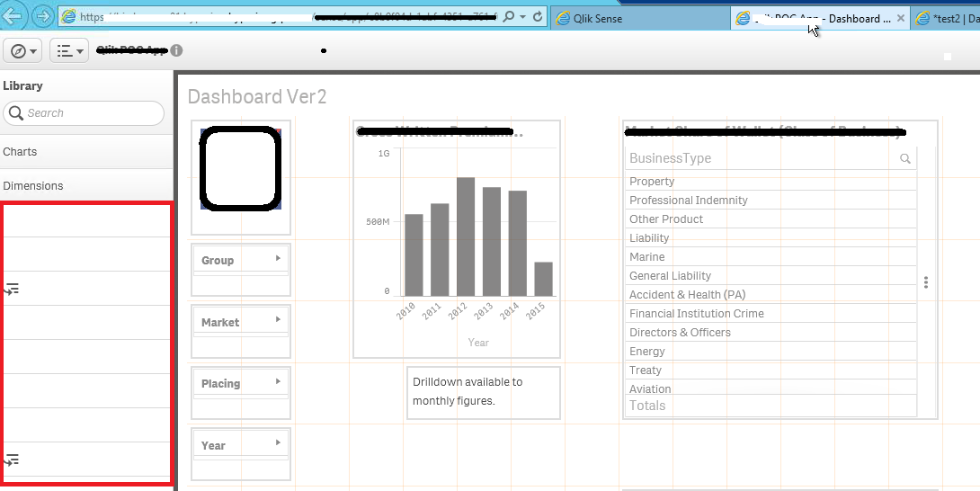Click the 2010 bar in the chart
This screenshot has height=491, width=980.
tap(414, 255)
